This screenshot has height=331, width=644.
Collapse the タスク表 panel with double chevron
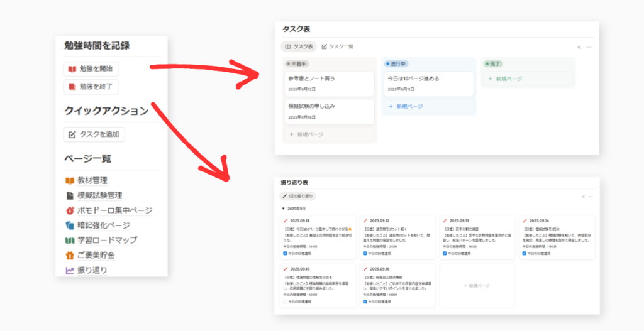(x=579, y=47)
